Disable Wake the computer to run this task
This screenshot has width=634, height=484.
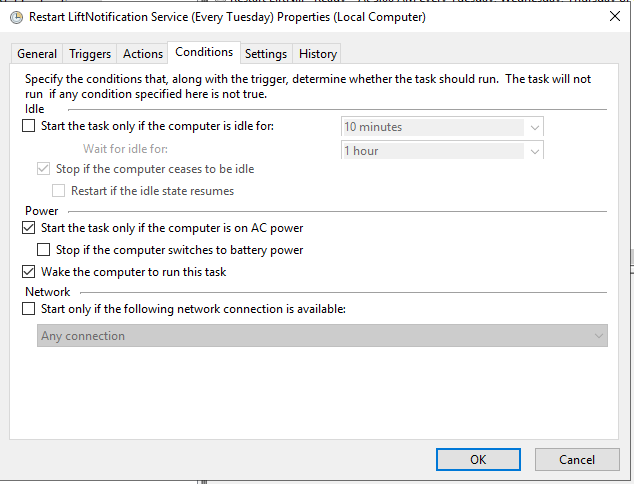point(28,271)
